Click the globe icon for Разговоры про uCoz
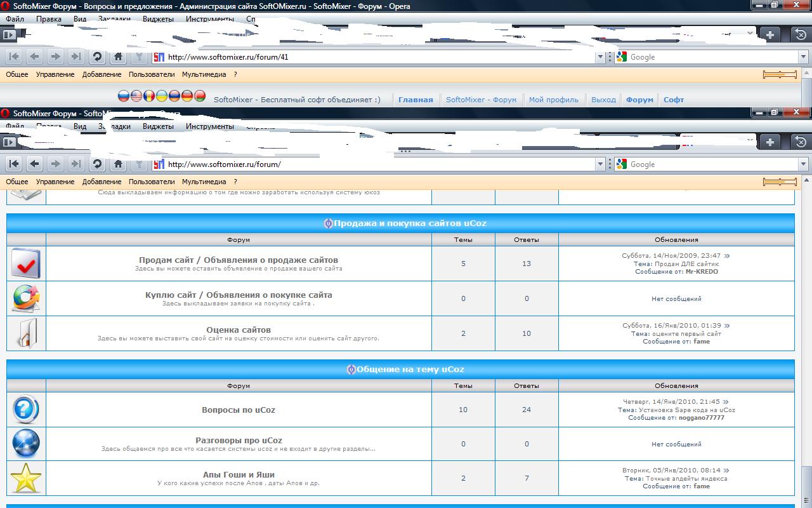The image size is (812, 508). coord(26,444)
